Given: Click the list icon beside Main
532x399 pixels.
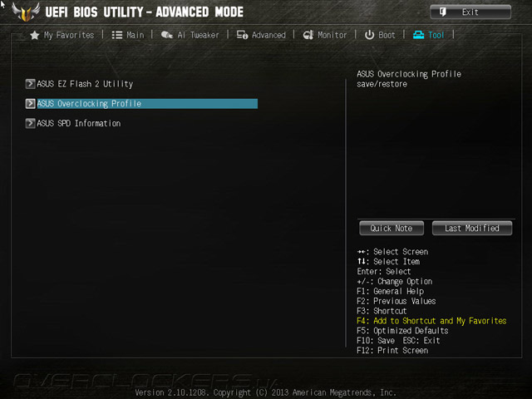Looking at the screenshot, I should pos(117,35).
